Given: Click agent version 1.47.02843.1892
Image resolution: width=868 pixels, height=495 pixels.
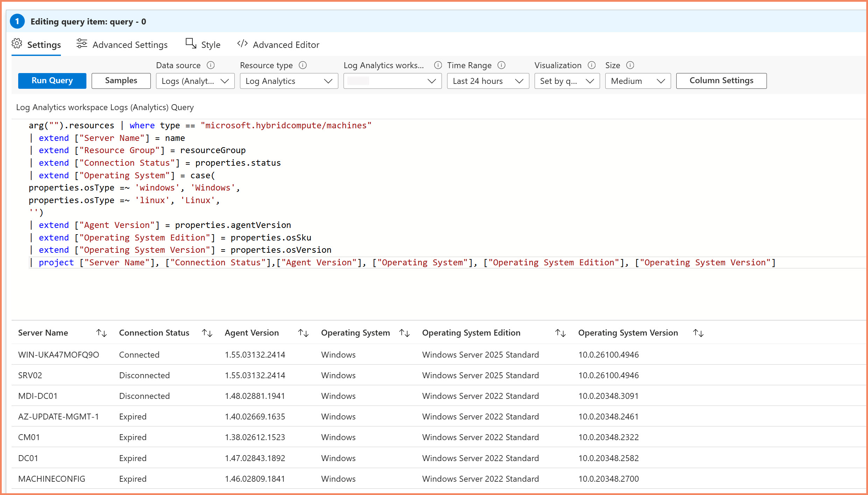Looking at the screenshot, I should click(x=255, y=458).
